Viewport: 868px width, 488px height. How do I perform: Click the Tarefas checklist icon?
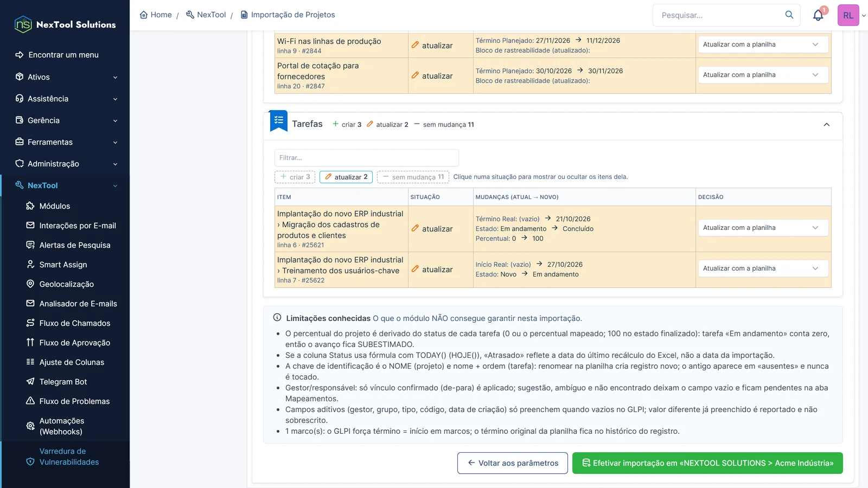279,121
